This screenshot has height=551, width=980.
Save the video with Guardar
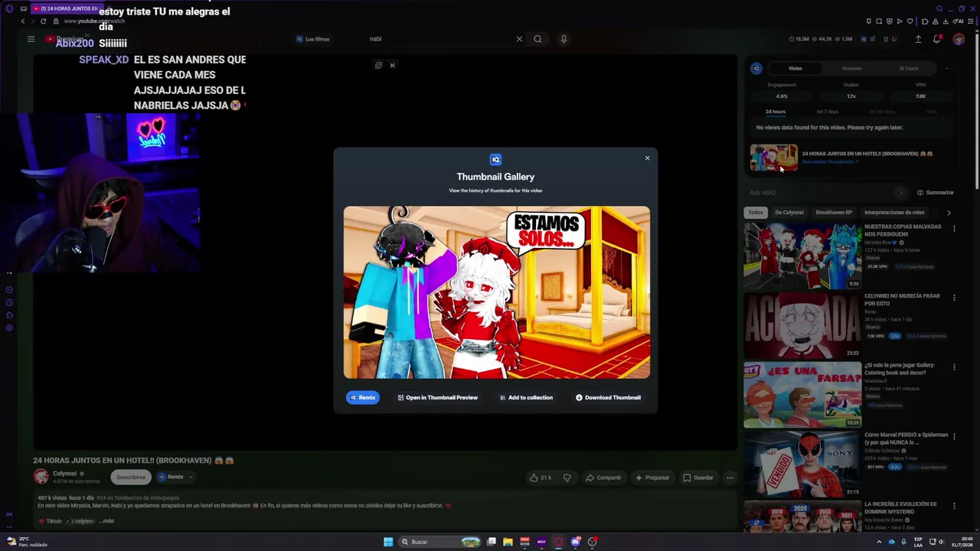click(x=698, y=478)
